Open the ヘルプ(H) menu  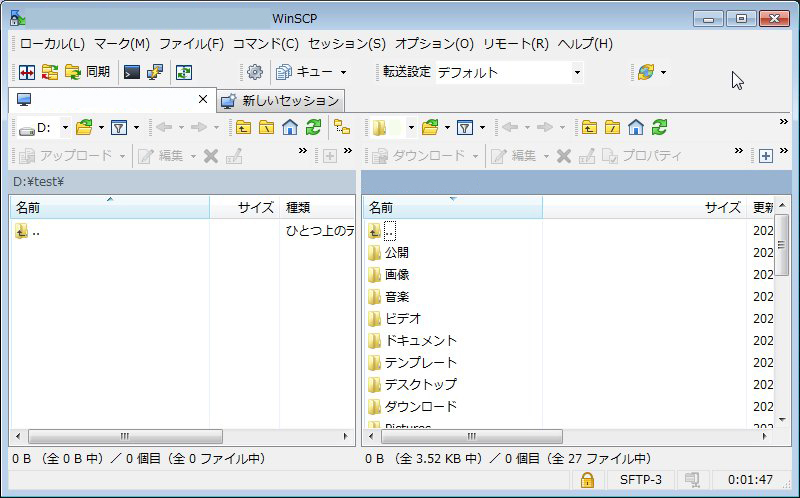[x=585, y=44]
